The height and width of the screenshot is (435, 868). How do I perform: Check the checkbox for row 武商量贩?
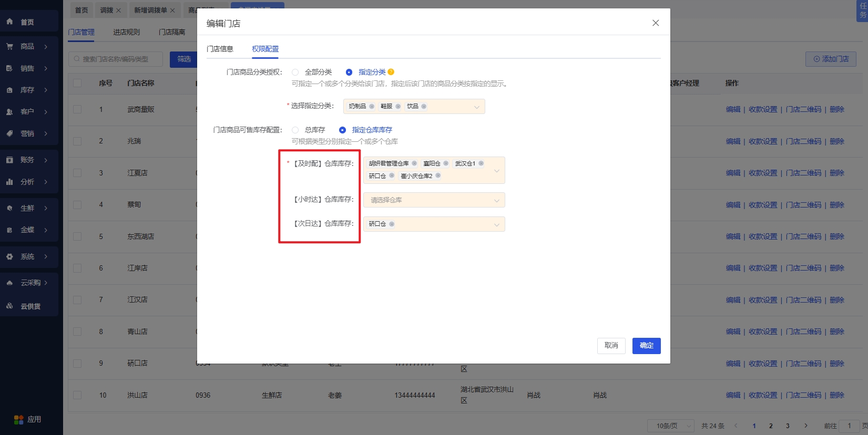(x=77, y=109)
